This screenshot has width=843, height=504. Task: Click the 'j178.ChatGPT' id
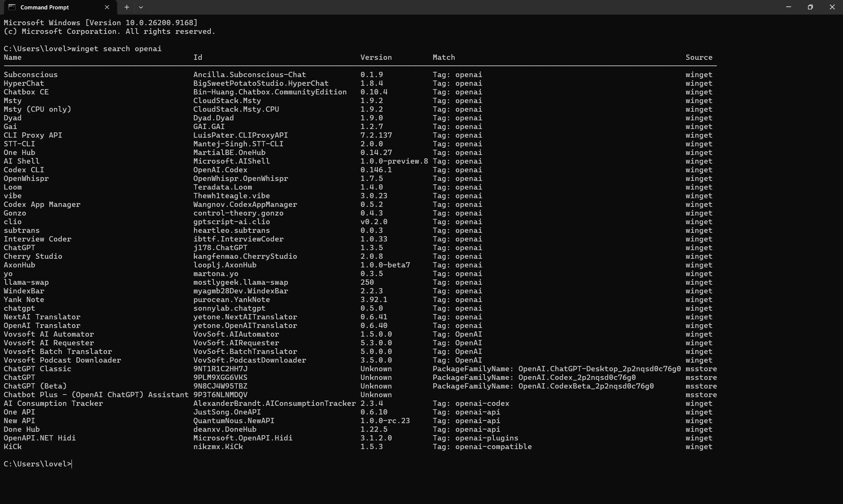coord(221,247)
